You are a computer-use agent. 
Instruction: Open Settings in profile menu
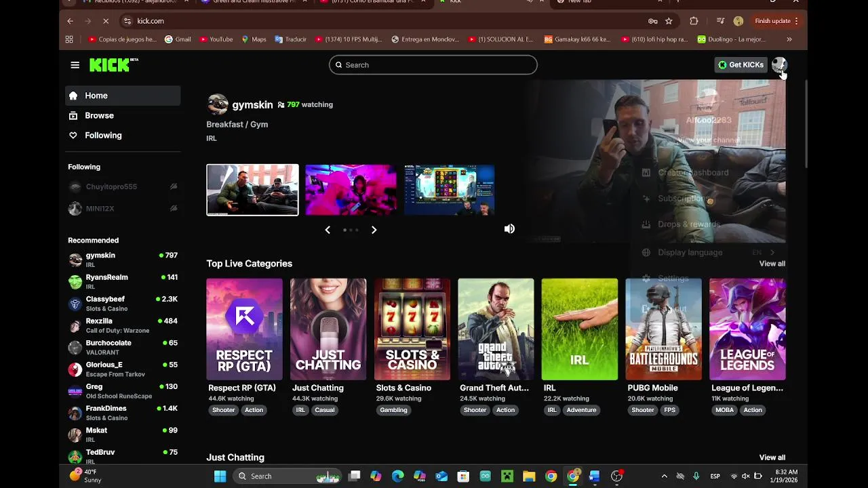[x=707, y=279]
